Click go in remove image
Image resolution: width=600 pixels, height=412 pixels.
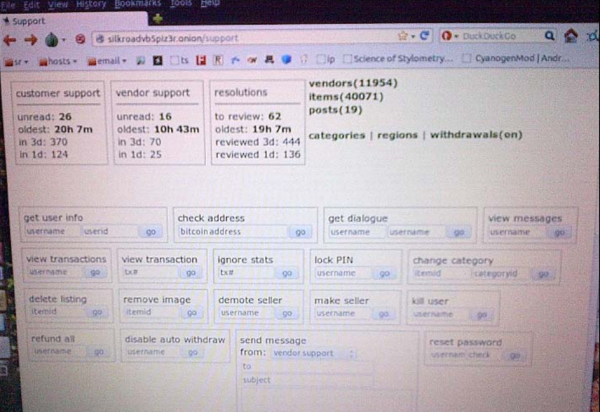tap(192, 313)
